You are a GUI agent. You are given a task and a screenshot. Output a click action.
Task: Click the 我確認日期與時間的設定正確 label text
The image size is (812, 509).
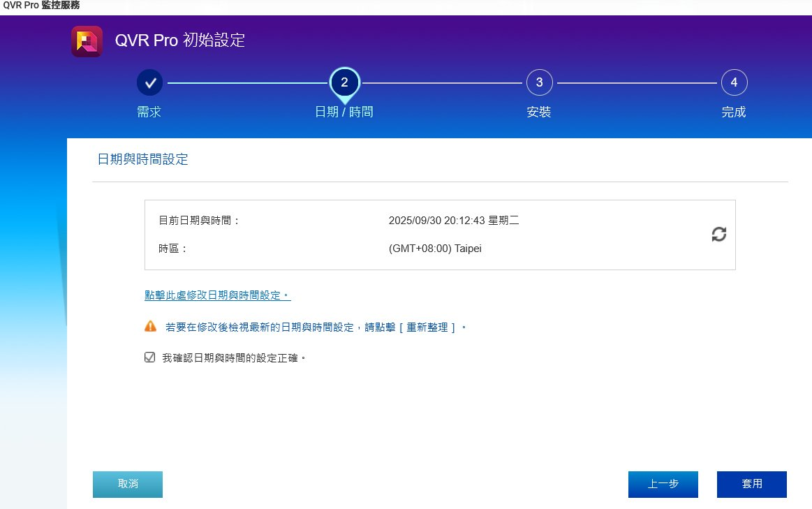(x=234, y=357)
